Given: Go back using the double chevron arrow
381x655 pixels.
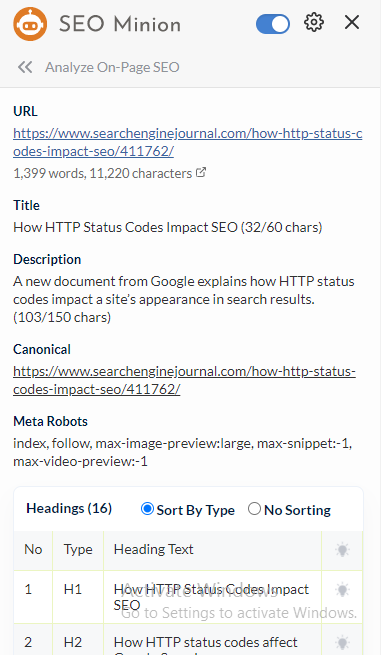Looking at the screenshot, I should click(25, 67).
